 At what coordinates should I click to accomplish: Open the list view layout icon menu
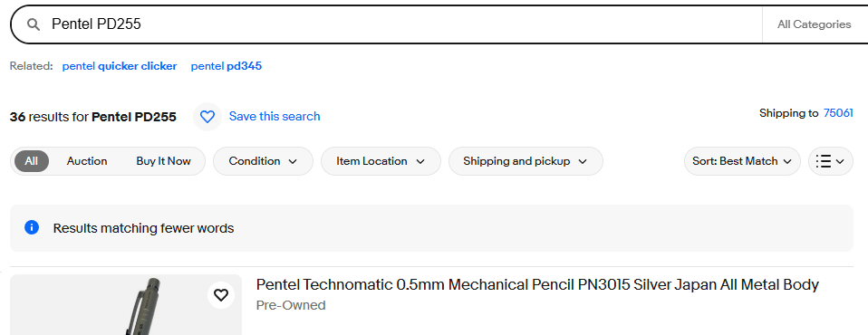click(x=830, y=161)
